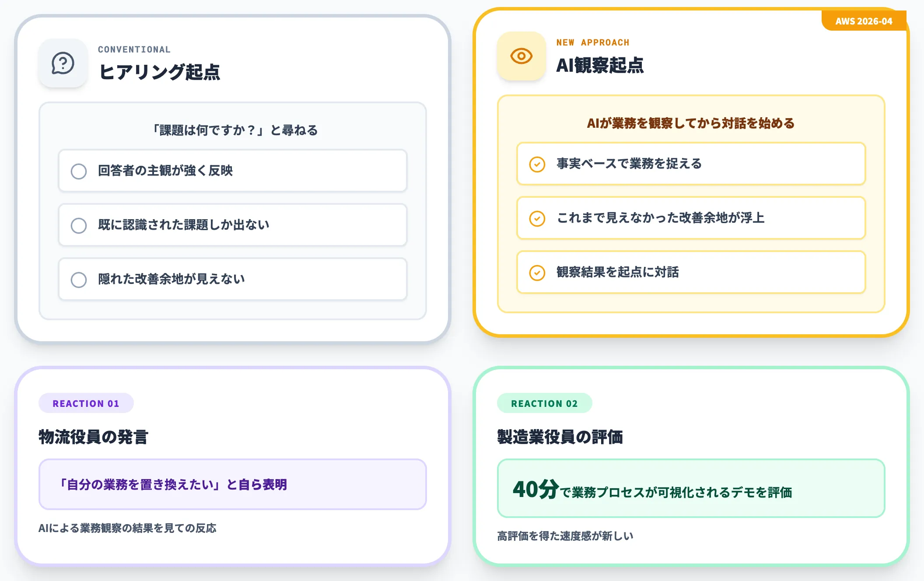Image resolution: width=924 pixels, height=581 pixels.
Task: Click the ヒアリング起点 heading
Action: pos(159,72)
